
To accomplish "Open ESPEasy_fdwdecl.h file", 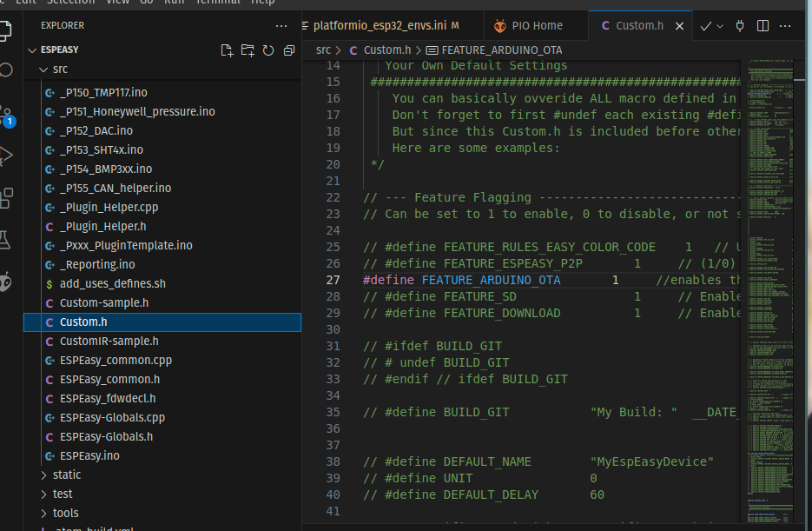I will click(162, 399).
